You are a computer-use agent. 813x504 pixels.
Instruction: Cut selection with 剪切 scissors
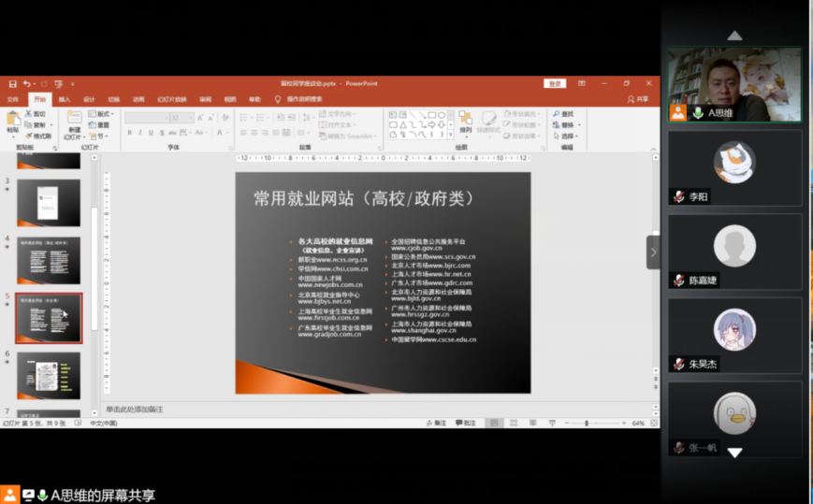pos(36,114)
